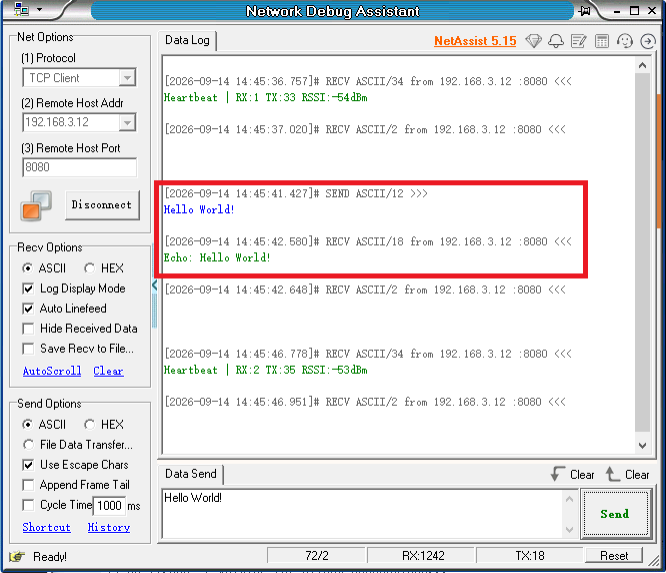666x573 pixels.
Task: Switch to the Data Log tab
Action: pos(187,40)
